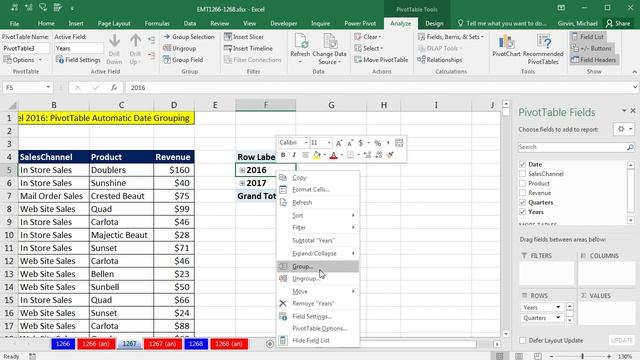The width and height of the screenshot is (640, 360).
Task: Click Group Field in the ribbon
Action: click(x=183, y=60)
